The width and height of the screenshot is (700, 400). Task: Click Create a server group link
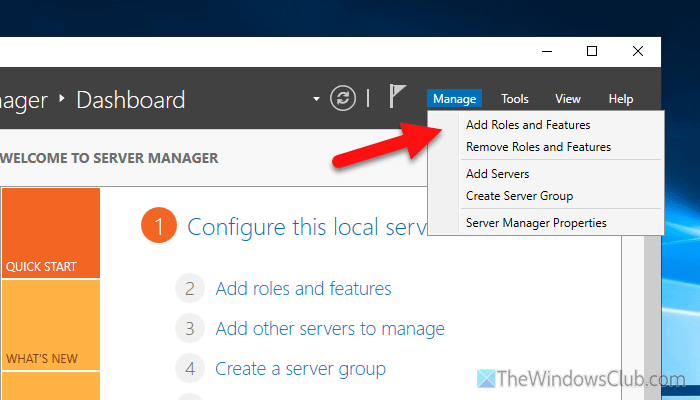tap(300, 369)
